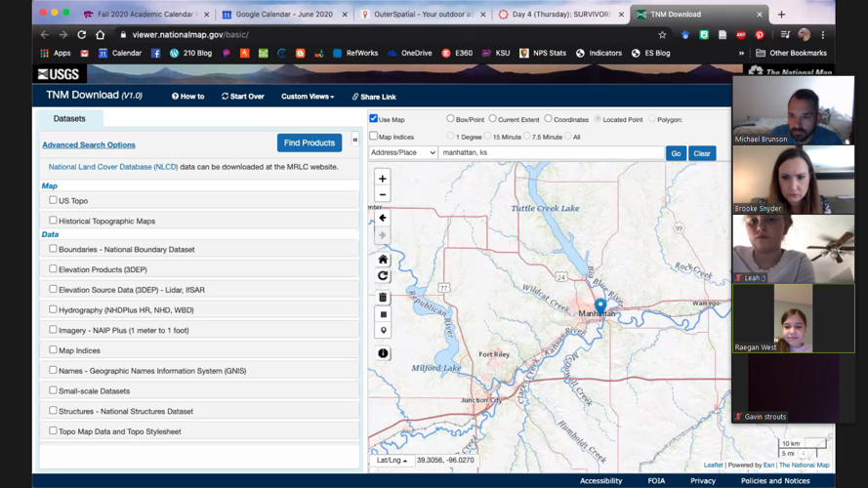Check Elevation Products (3DEP) dataset
The width and height of the screenshot is (868, 488).
pyautogui.click(x=53, y=268)
